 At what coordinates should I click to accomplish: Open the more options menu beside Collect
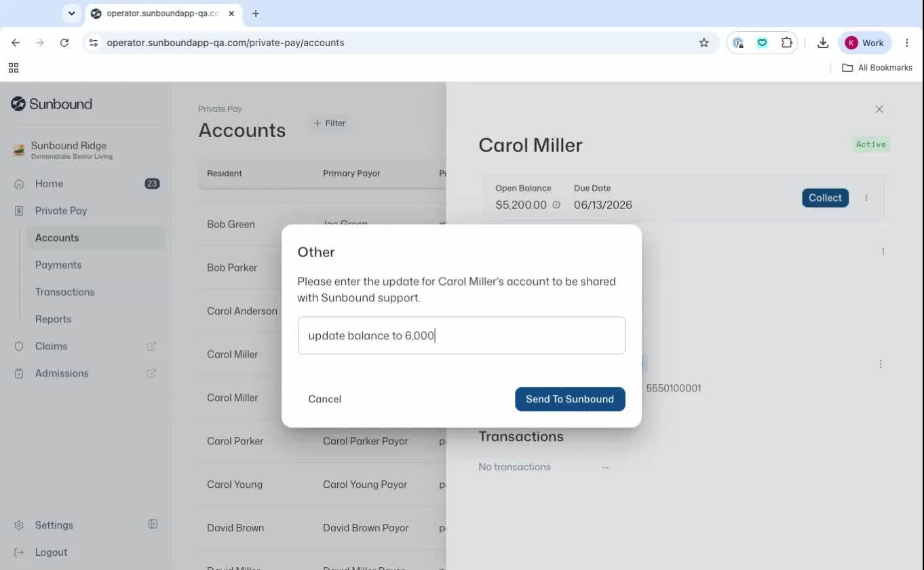click(866, 197)
